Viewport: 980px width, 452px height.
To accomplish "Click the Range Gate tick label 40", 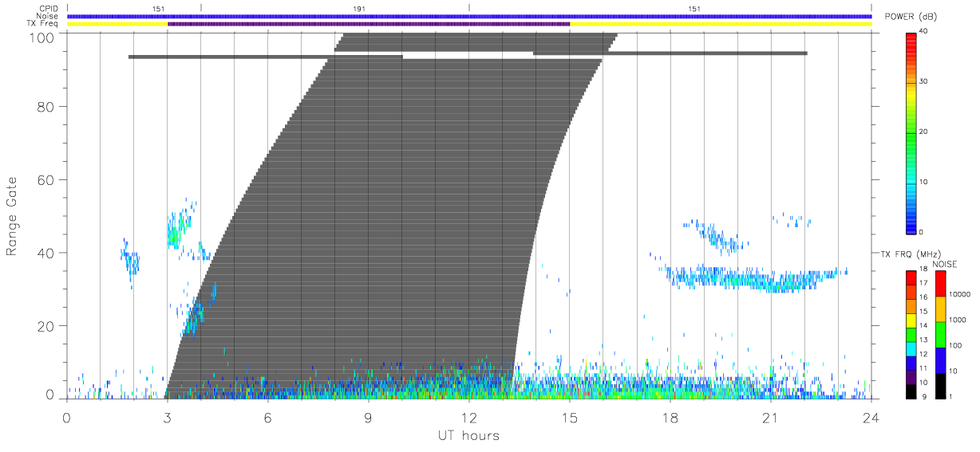I will click(x=45, y=253).
